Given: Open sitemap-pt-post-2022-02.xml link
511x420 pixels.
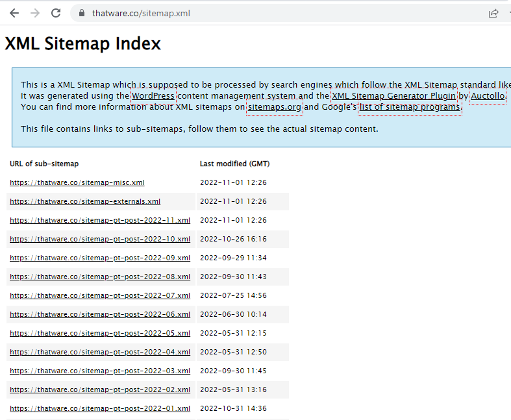Looking at the screenshot, I should tap(100, 389).
